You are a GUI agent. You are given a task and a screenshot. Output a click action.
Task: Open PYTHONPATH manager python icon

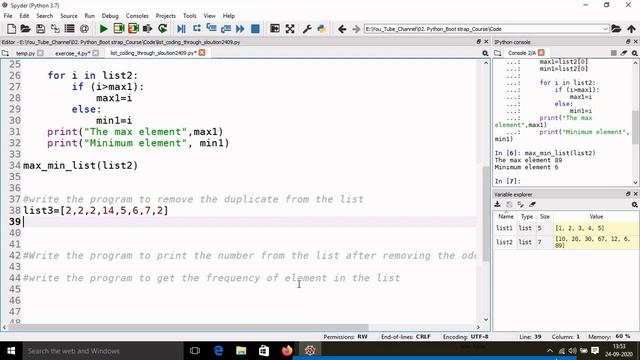point(322,29)
